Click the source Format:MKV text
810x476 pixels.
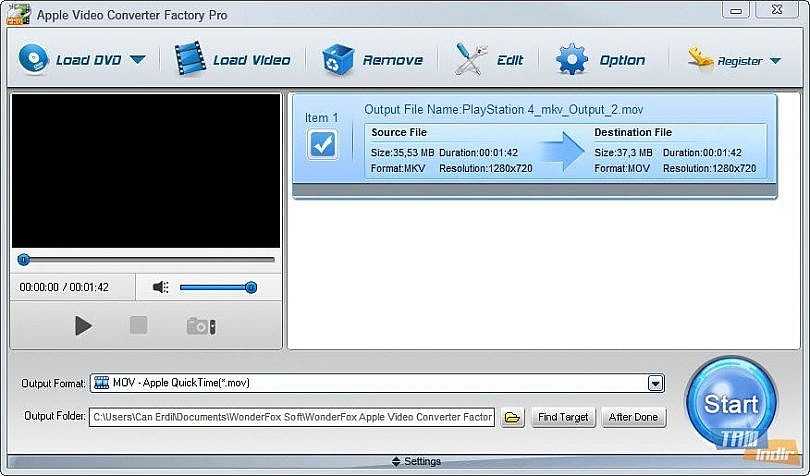(398, 168)
